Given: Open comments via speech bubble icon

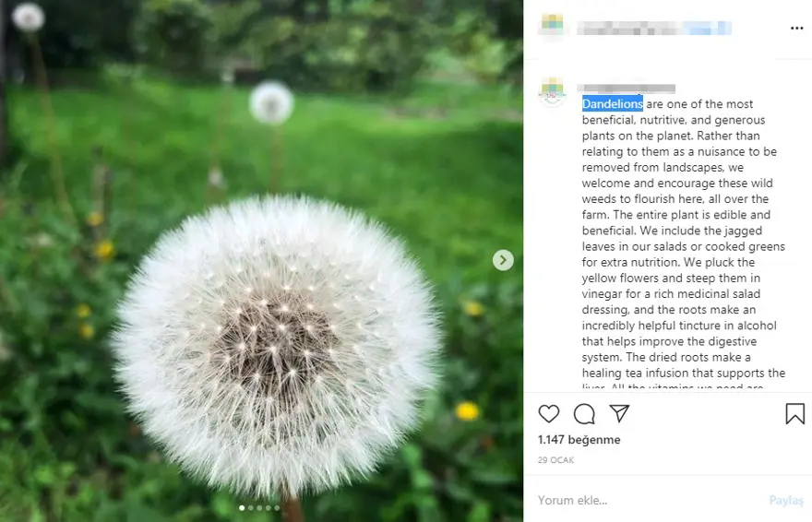Looking at the screenshot, I should (584, 414).
